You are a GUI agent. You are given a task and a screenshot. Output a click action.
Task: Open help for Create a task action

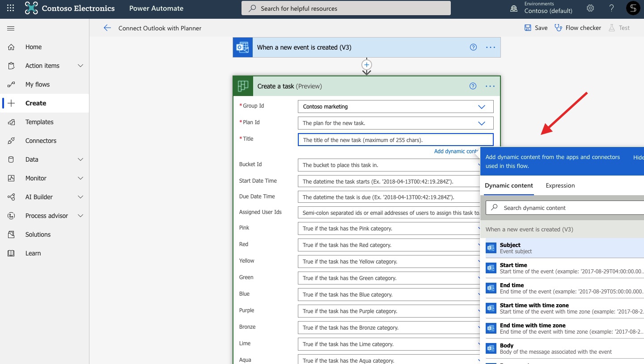point(473,86)
